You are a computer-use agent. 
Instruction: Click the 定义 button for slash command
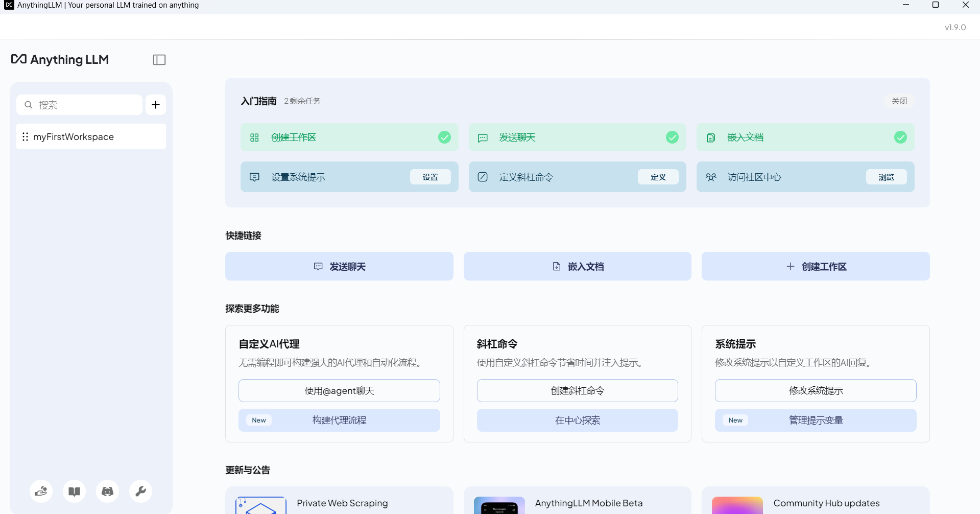(x=658, y=177)
